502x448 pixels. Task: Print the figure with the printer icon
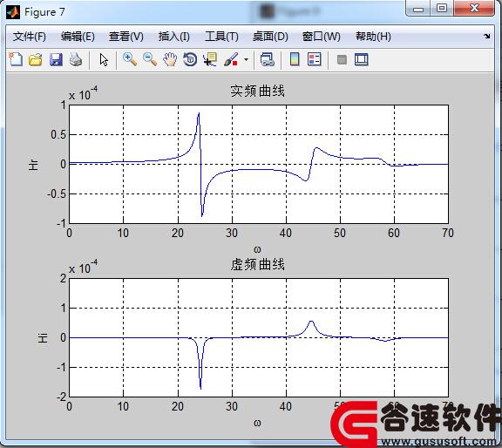pos(76,59)
